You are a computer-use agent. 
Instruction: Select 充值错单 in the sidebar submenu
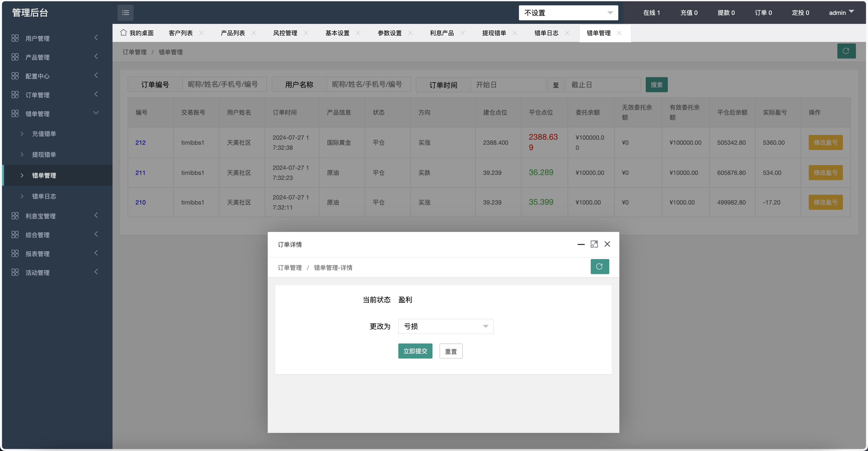(x=43, y=133)
